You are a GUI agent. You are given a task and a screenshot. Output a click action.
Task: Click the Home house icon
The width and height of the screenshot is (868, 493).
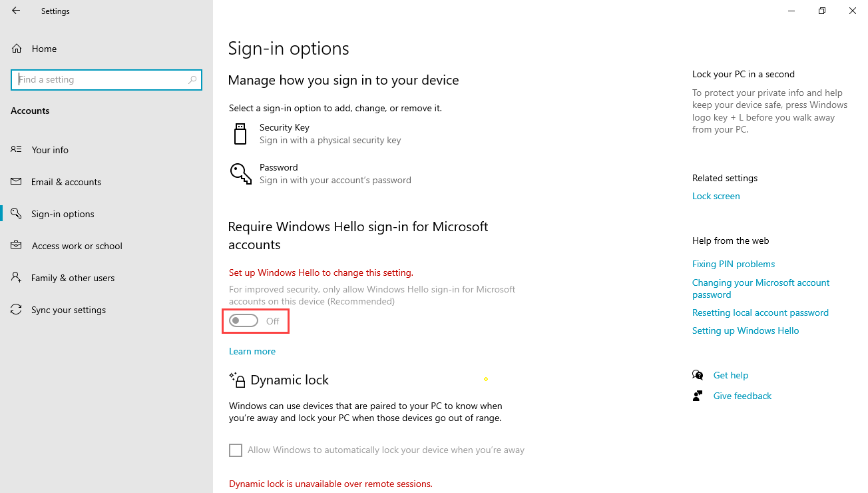pos(17,49)
